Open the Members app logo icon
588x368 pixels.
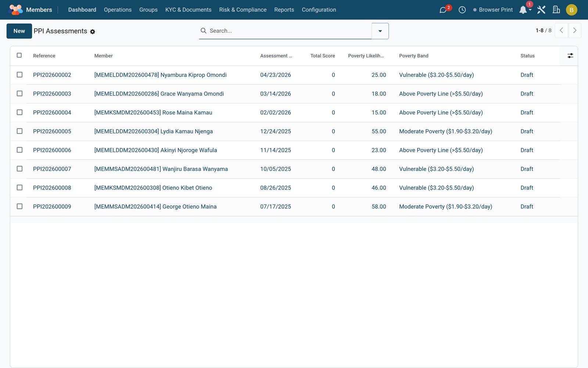click(x=16, y=10)
